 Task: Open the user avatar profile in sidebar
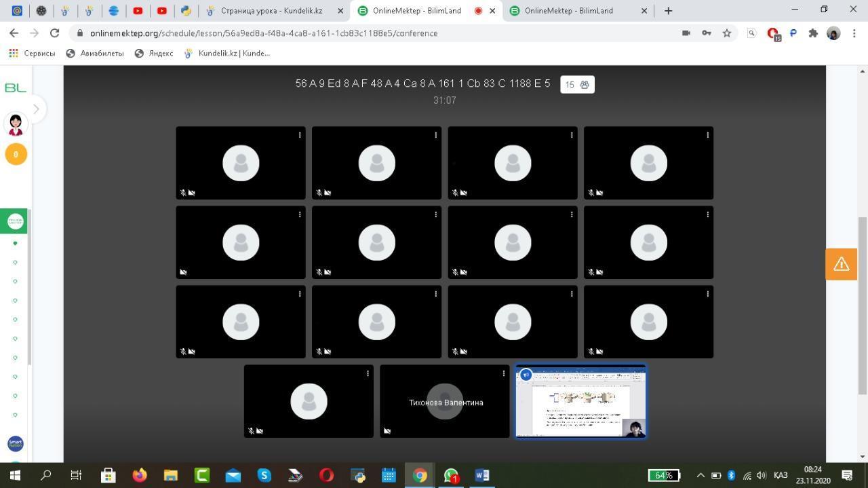pyautogui.click(x=16, y=124)
